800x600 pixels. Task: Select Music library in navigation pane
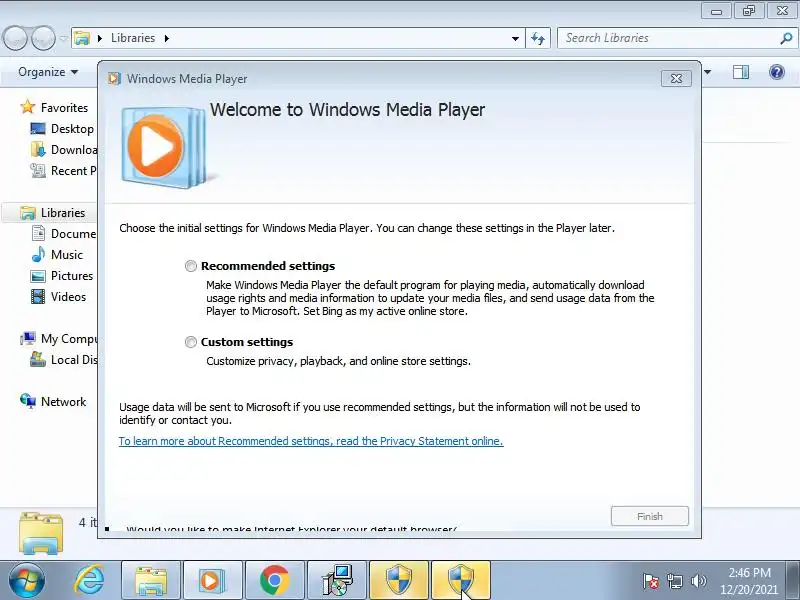(67, 255)
